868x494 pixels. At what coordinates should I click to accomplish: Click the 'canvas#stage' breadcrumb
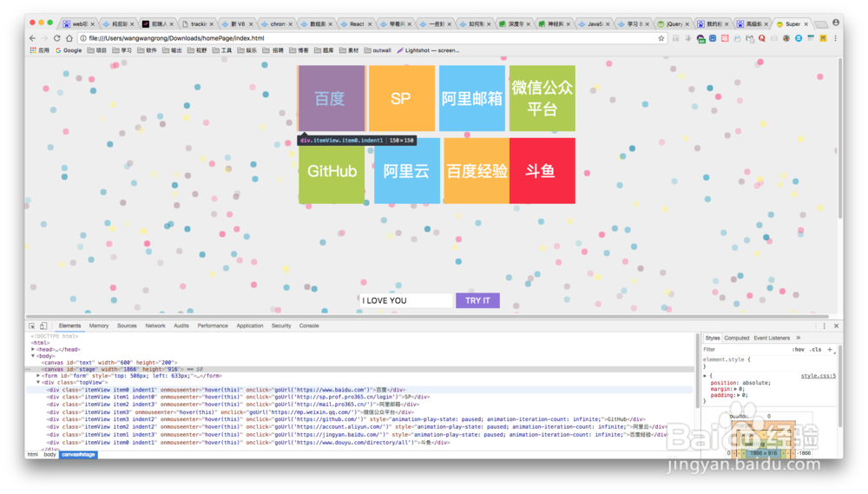click(x=78, y=455)
